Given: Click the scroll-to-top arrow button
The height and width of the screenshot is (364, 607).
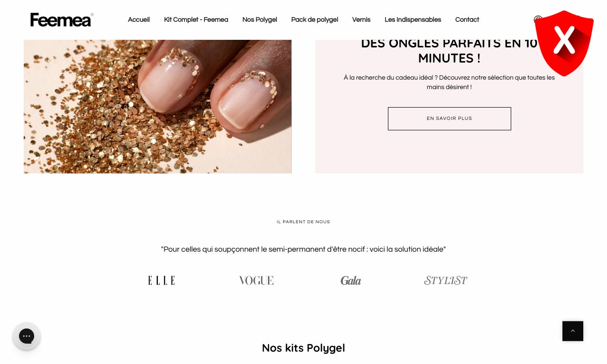Looking at the screenshot, I should [x=573, y=331].
